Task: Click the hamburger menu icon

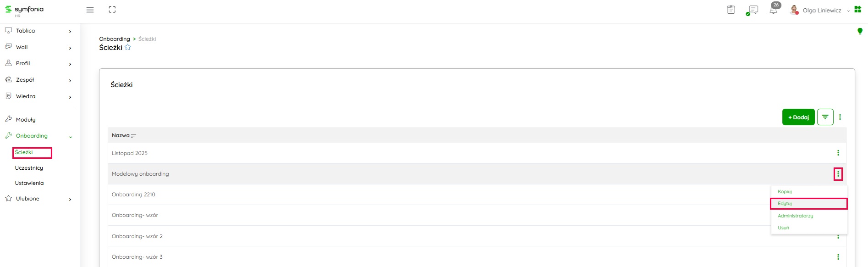Action: pos(90,10)
